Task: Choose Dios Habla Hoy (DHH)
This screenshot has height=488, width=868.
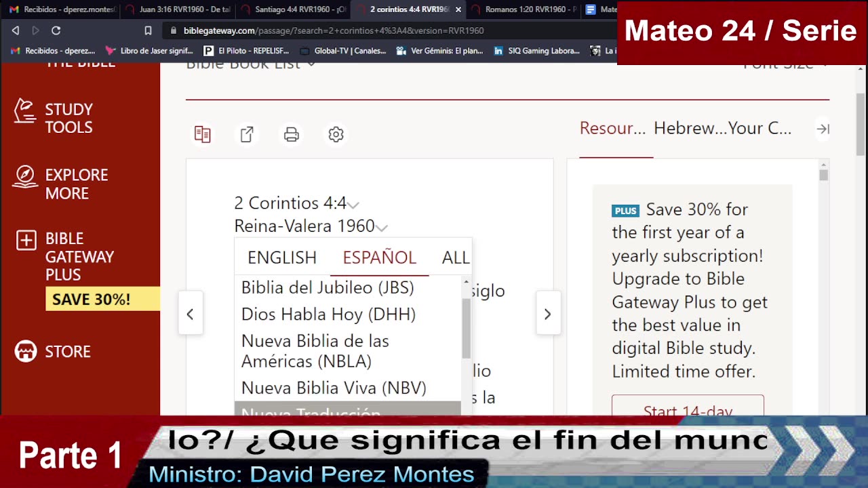Action: tap(328, 314)
